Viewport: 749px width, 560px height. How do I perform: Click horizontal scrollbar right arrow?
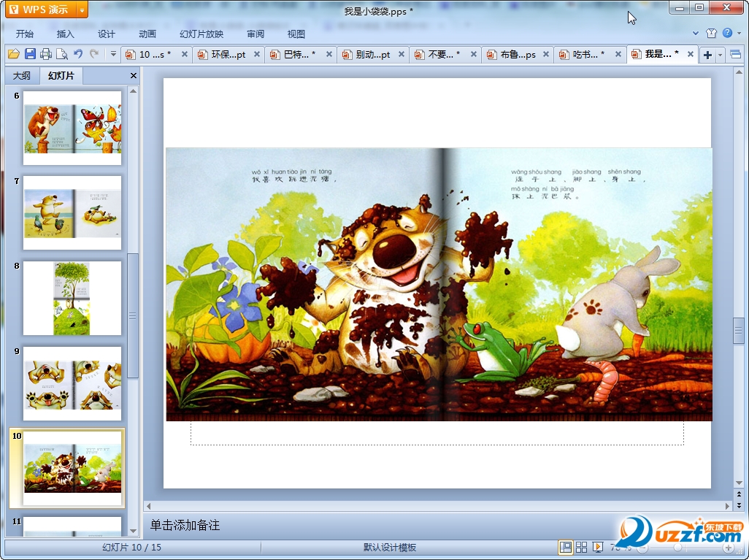728,506
